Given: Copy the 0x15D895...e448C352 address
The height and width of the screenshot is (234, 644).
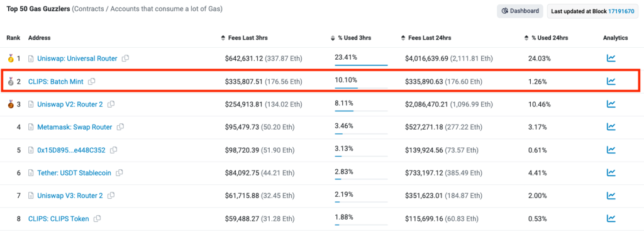Looking at the screenshot, I should 114,150.
